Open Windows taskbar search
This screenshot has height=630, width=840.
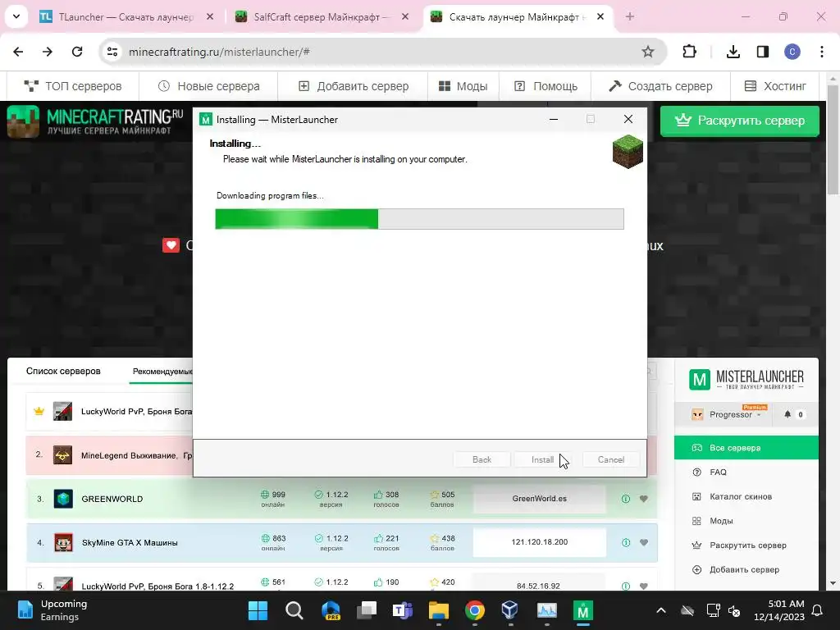pyautogui.click(x=294, y=610)
